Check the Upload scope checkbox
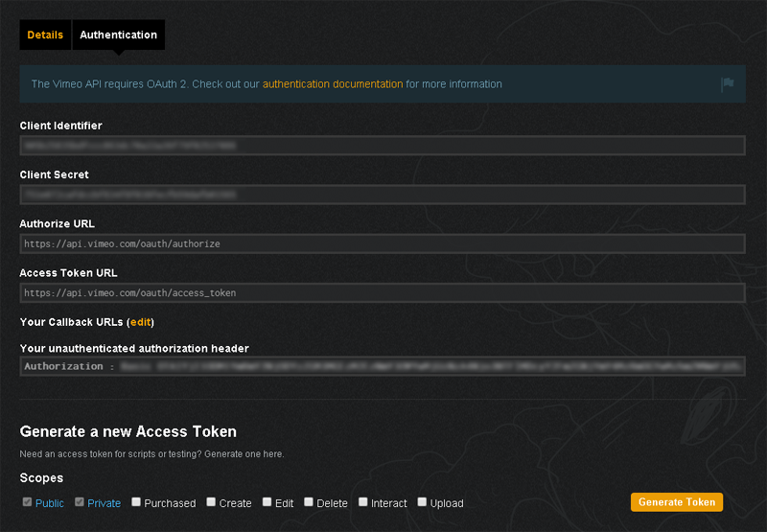The image size is (767, 532). 422,501
